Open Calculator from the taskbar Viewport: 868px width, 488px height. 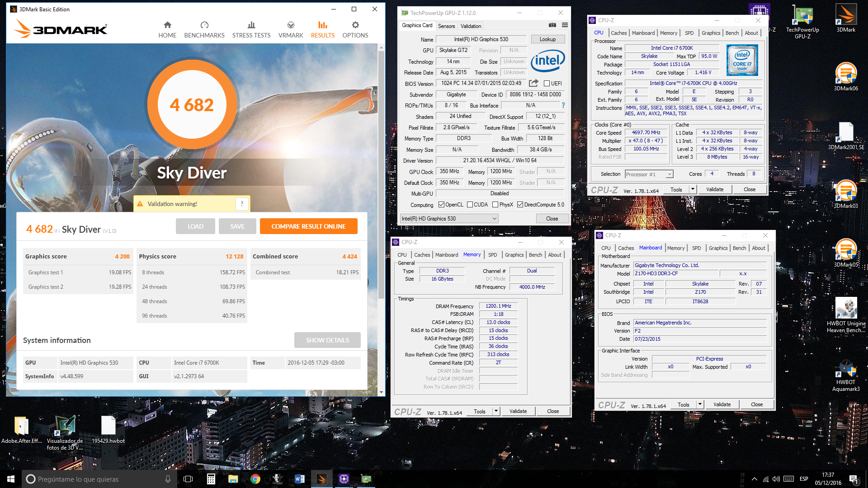(x=211, y=479)
